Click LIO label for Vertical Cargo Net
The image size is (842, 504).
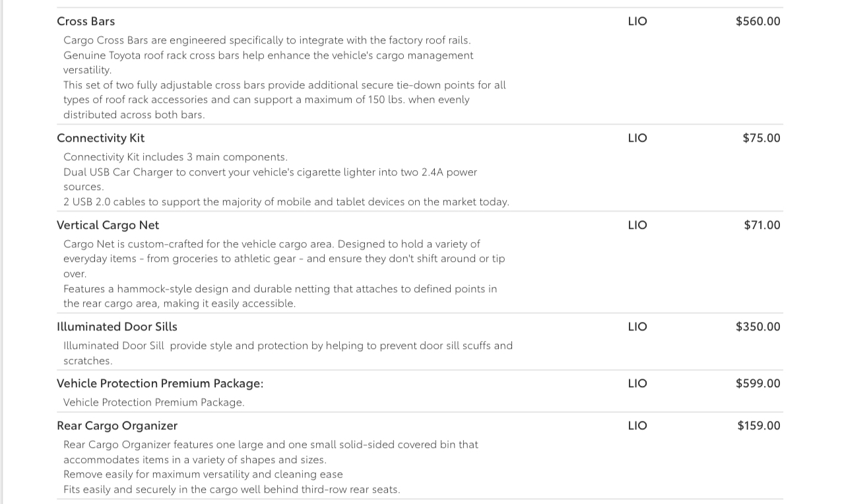pos(637,225)
